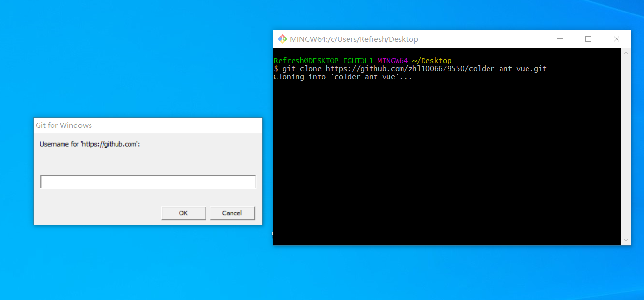Image resolution: width=644 pixels, height=300 pixels.
Task: Close the MINGW64 terminal window
Action: [x=617, y=39]
